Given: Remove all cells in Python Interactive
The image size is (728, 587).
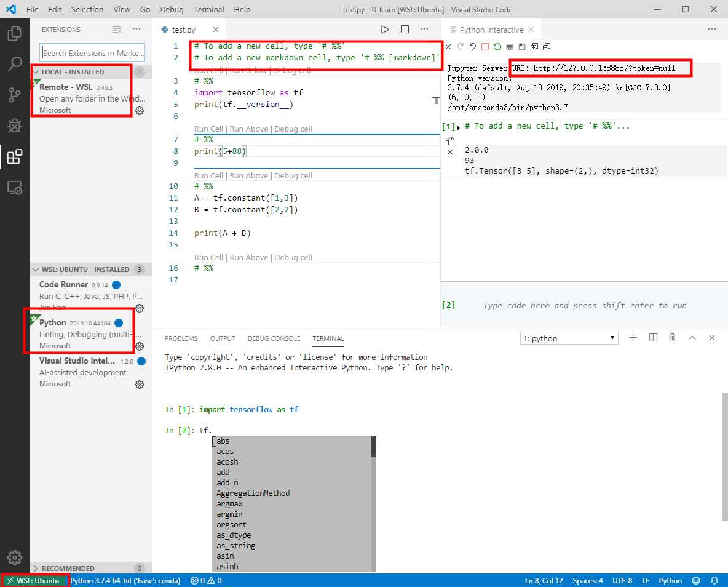Looking at the screenshot, I should click(448, 47).
